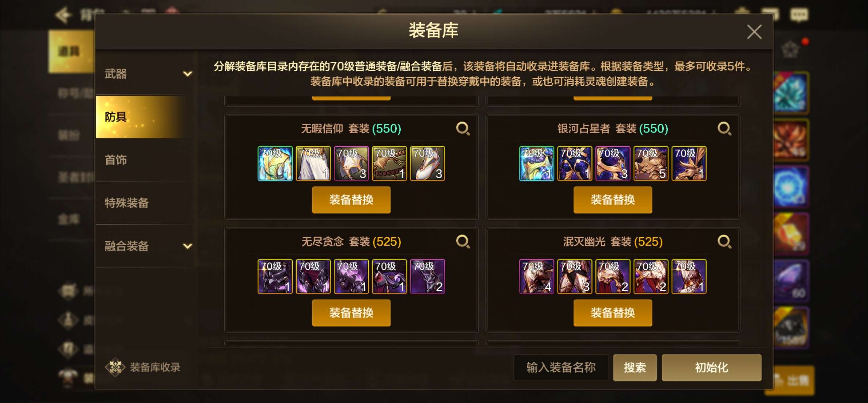Click the 初始化 reset button
This screenshot has width=868, height=403.
[712, 368]
